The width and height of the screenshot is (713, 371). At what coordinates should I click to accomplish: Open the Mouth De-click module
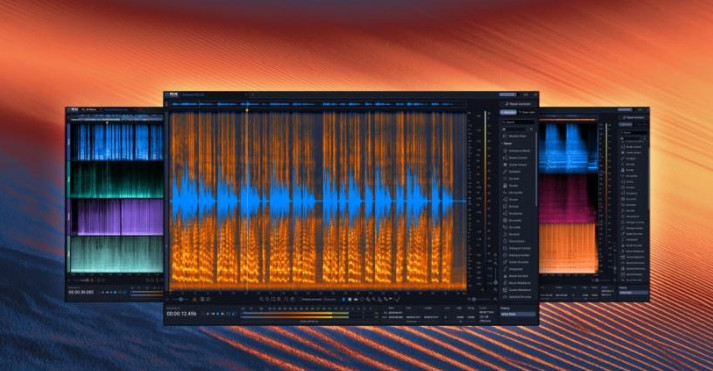click(x=516, y=276)
